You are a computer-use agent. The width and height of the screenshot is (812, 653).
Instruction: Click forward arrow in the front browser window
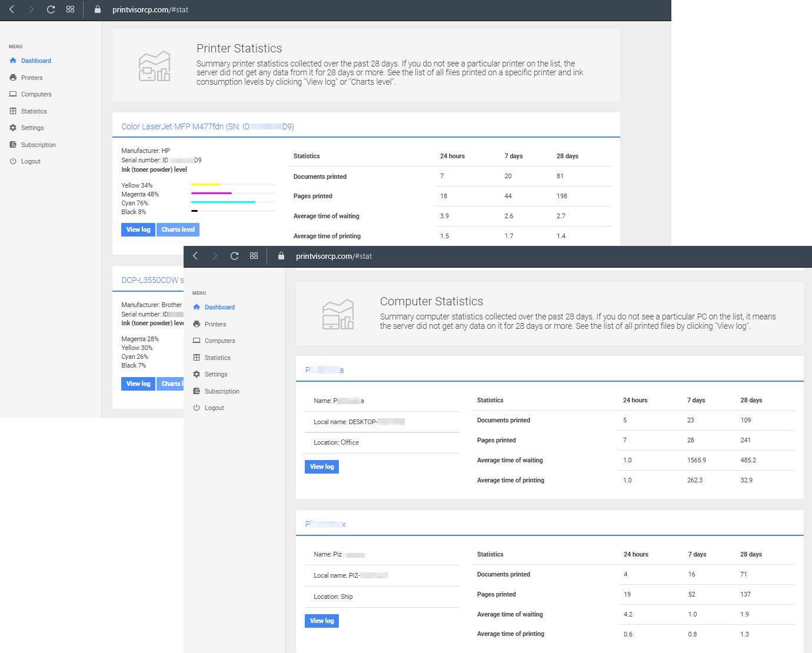[x=215, y=256]
